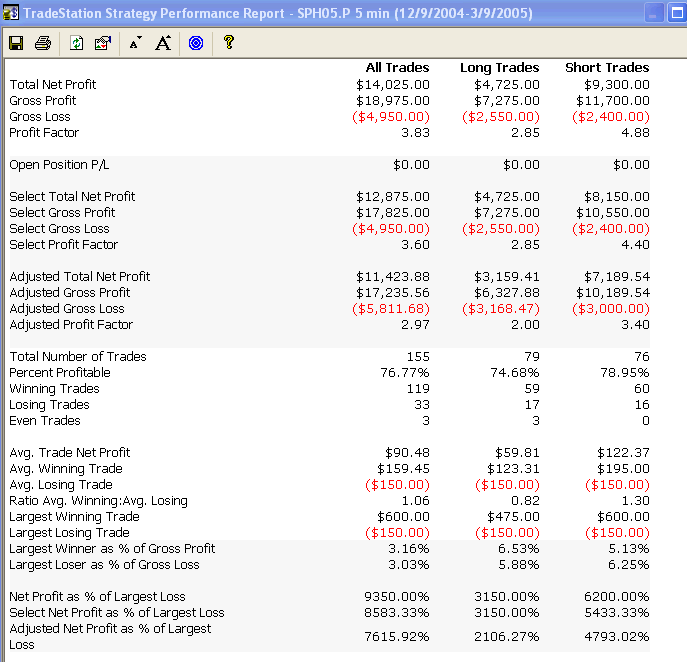Click the Open Position P/L label

point(59,164)
